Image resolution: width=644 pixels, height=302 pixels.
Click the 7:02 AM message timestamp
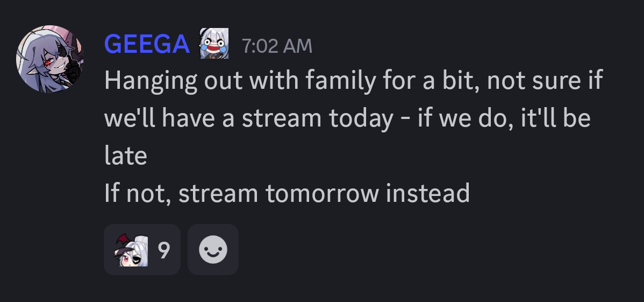point(276,46)
